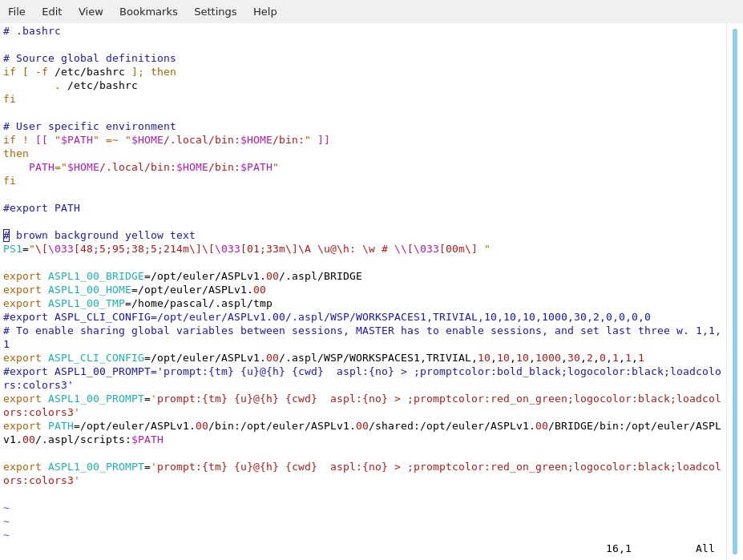Screen dimensions: 743x560
Task: Click the '# To enable sharing global variables' comment
Action: (x=361, y=331)
